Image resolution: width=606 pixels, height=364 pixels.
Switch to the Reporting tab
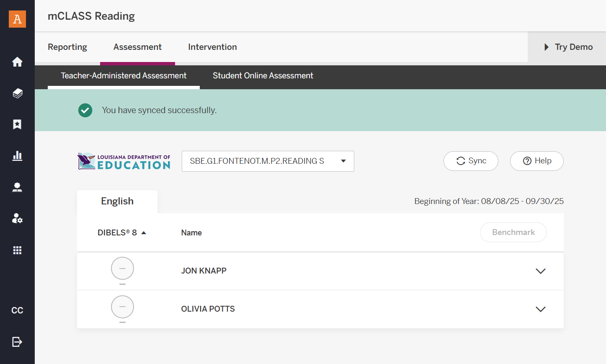(x=67, y=47)
